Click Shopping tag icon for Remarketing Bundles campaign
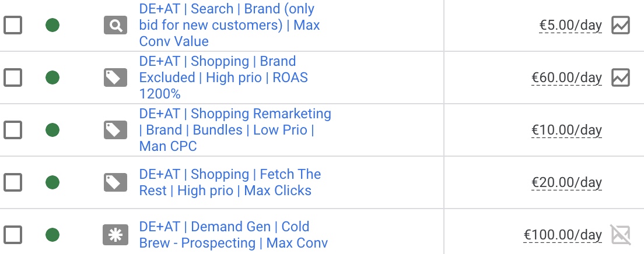Viewport: 644px width, 254px height. point(116,130)
